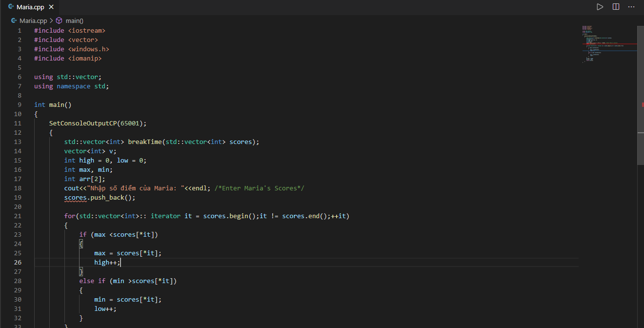Open the More Actions ellipsis menu

tap(631, 7)
